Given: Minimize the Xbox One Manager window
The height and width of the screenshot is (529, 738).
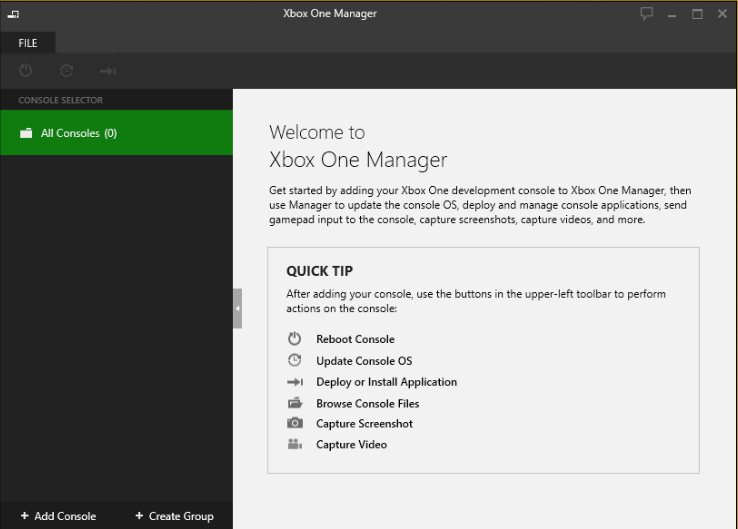Looking at the screenshot, I should click(x=672, y=15).
